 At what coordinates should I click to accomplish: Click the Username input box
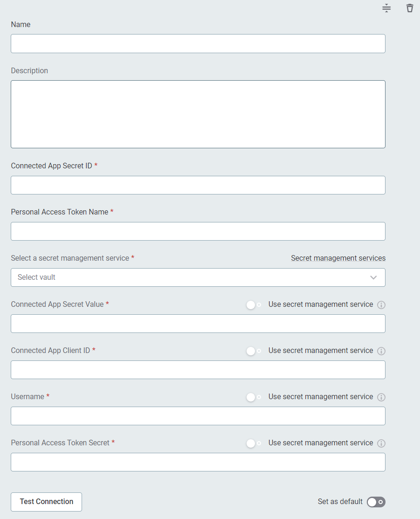[198, 416]
